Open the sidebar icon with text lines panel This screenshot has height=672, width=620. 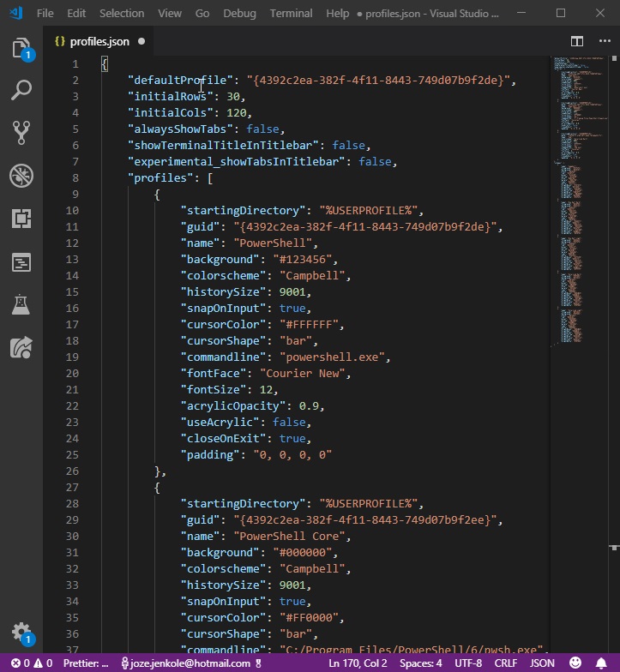21,262
